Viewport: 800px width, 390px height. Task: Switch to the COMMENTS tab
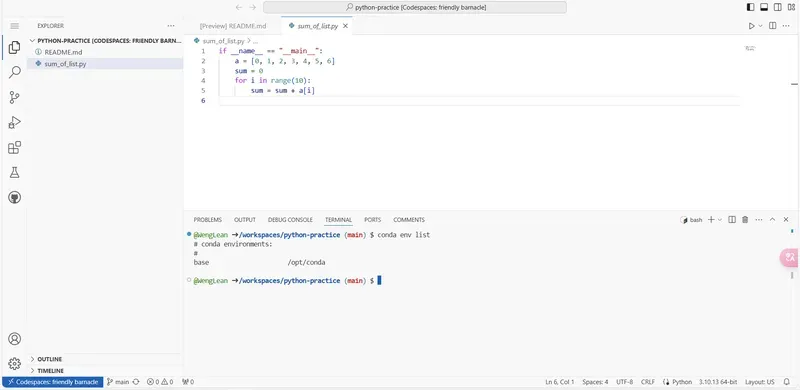coord(409,220)
